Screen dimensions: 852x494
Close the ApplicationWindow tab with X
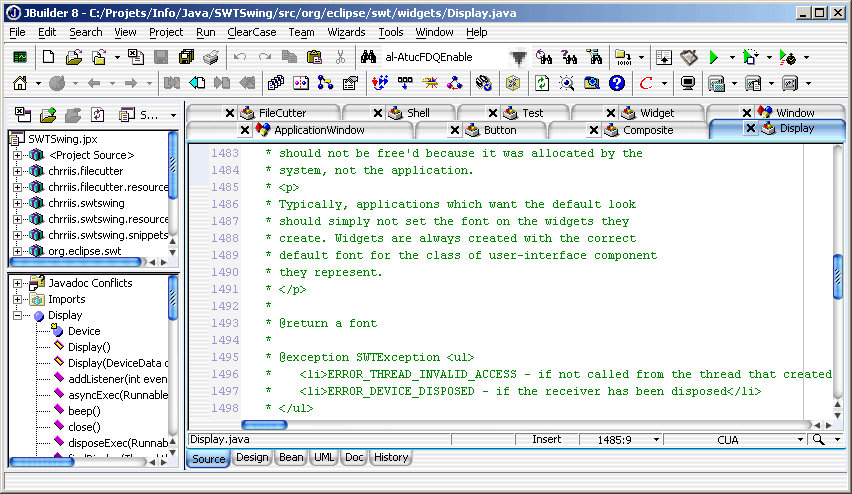(x=245, y=130)
